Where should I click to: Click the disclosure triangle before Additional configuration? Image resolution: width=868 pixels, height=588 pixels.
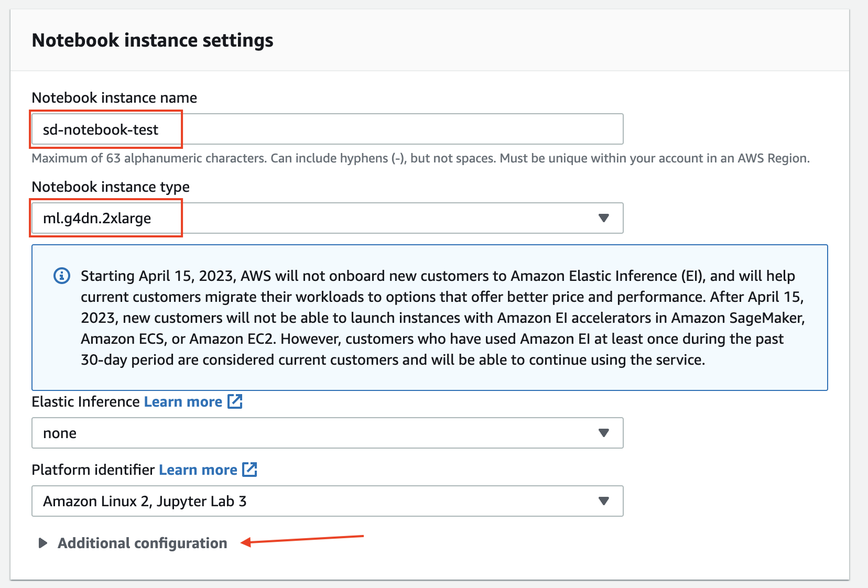point(42,543)
